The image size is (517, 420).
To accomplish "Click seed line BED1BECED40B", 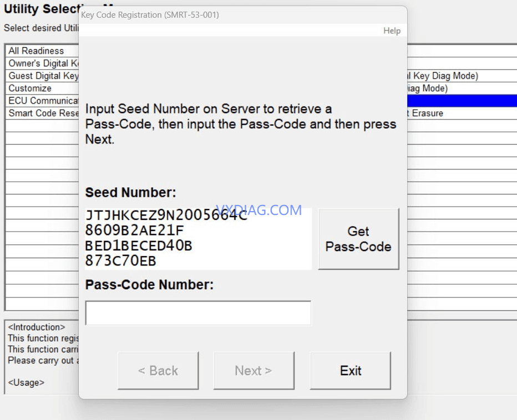I will 139,246.
